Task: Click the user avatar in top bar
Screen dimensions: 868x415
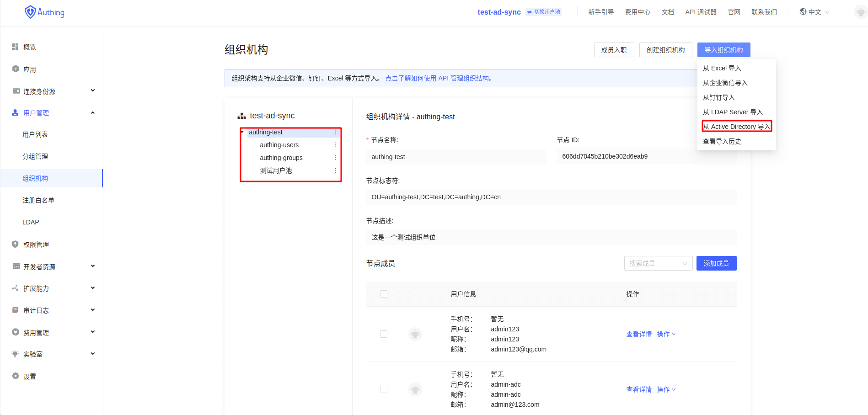Action: coord(860,12)
